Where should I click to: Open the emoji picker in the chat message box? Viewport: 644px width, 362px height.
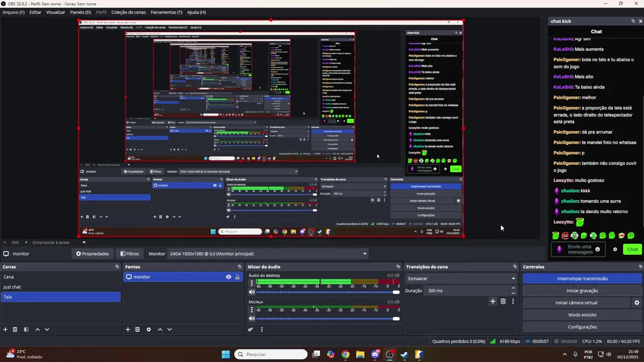point(598,249)
